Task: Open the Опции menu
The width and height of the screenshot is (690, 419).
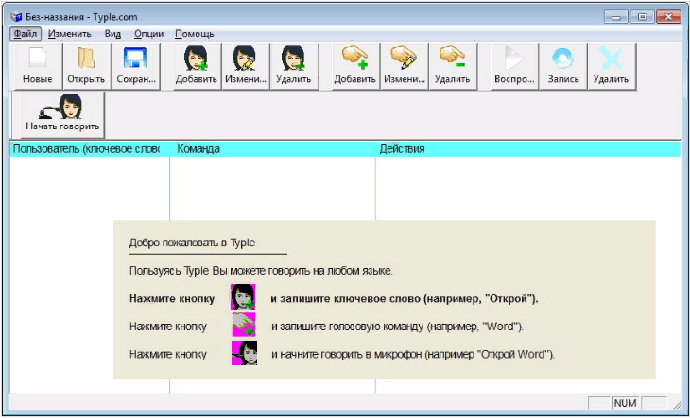Action: [x=149, y=34]
